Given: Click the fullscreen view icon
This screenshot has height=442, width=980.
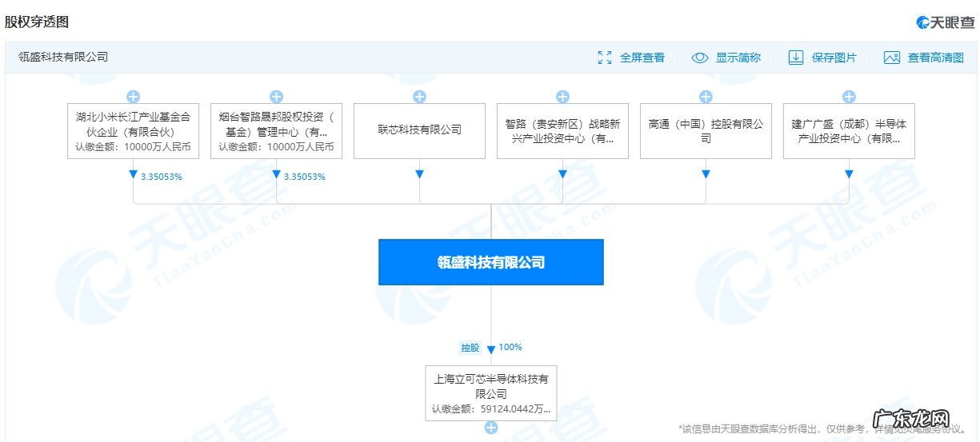Looking at the screenshot, I should pyautogui.click(x=605, y=58).
